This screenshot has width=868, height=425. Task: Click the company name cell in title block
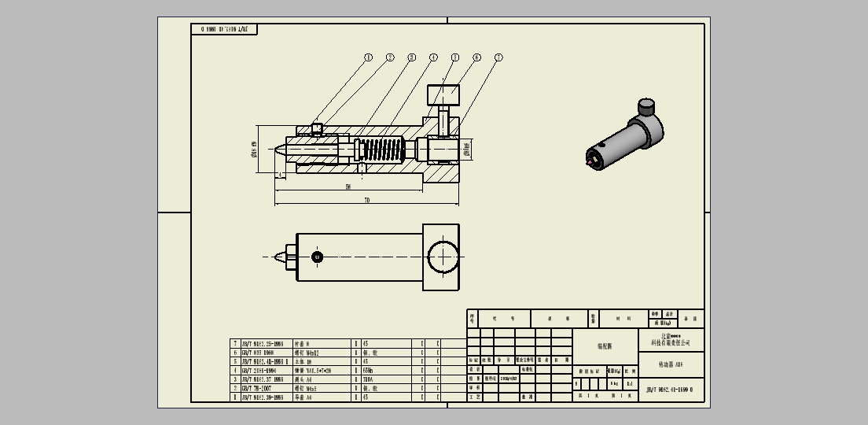pos(671,340)
